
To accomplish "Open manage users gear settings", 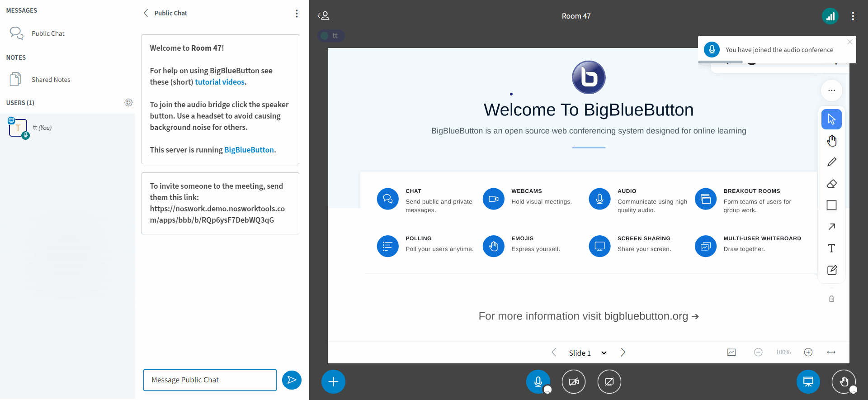I will click(128, 103).
